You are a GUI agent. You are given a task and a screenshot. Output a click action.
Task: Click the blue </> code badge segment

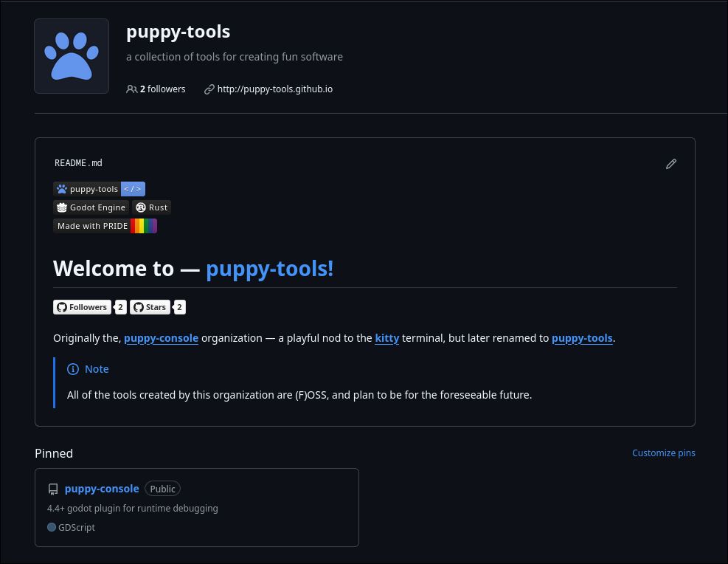click(133, 189)
